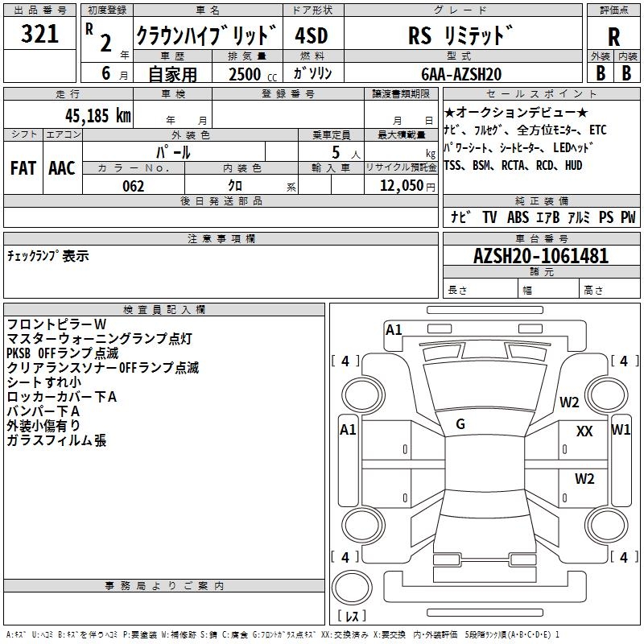This screenshot has width=644, height=644.
Task: Click the overall evaluation score R
Action: point(613,37)
